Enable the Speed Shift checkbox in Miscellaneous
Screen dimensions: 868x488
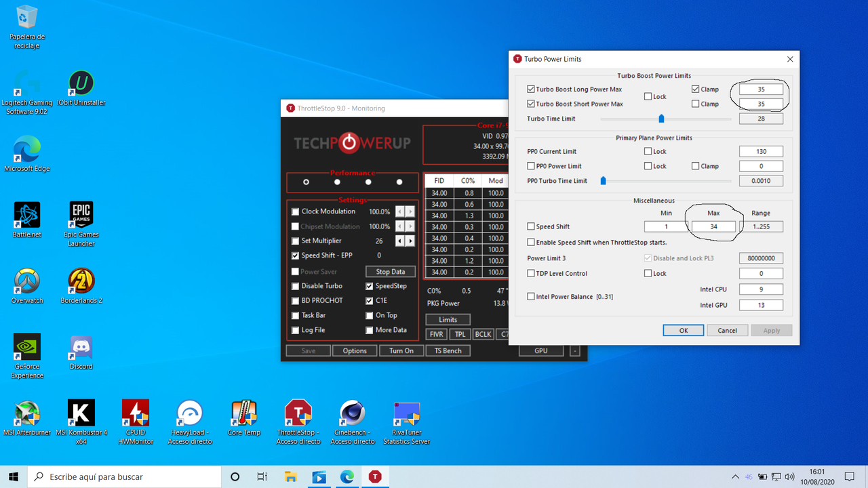(x=531, y=226)
